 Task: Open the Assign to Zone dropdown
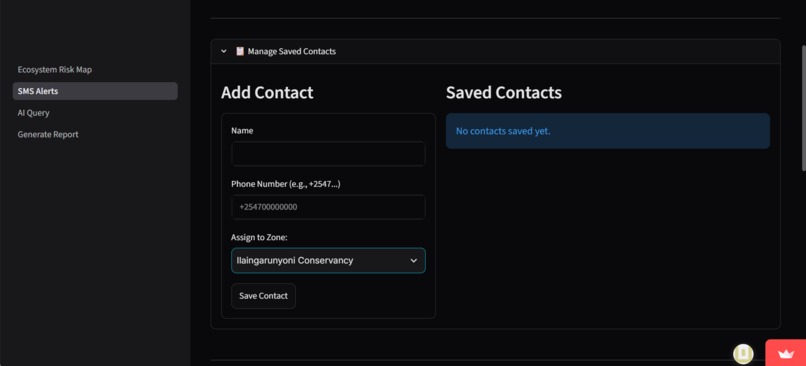328,261
